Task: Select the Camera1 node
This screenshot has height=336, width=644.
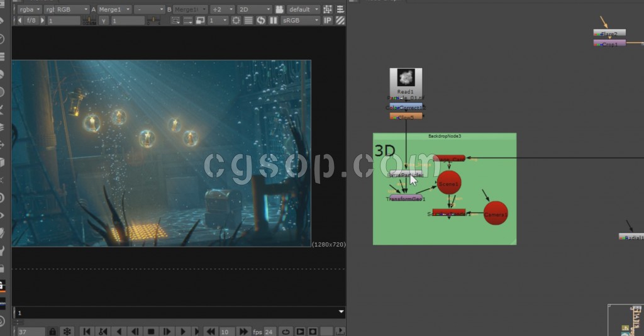Action: [496, 213]
